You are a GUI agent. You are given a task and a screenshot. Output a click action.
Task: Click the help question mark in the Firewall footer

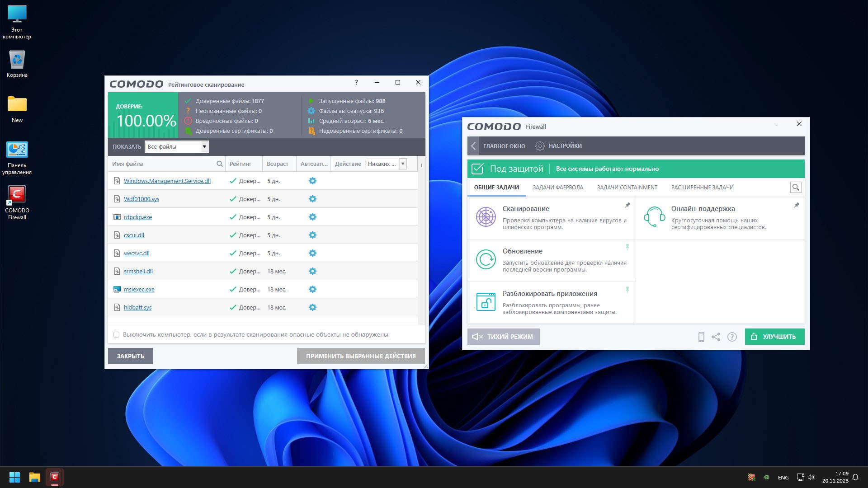(x=732, y=337)
